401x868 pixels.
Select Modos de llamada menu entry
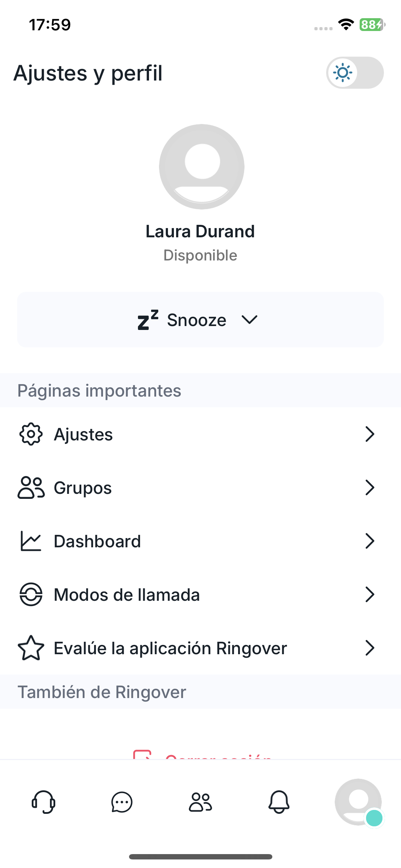[127, 595]
